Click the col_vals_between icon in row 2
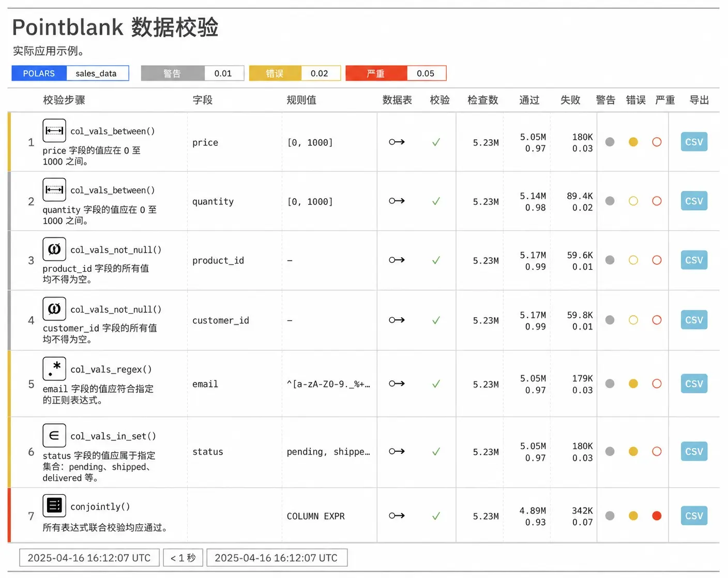This screenshot has height=578, width=728. point(54,189)
